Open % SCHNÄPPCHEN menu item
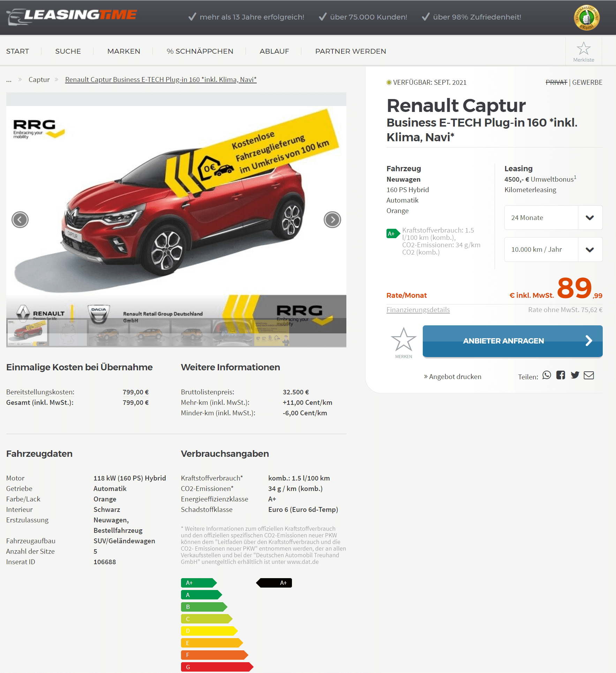 point(200,51)
